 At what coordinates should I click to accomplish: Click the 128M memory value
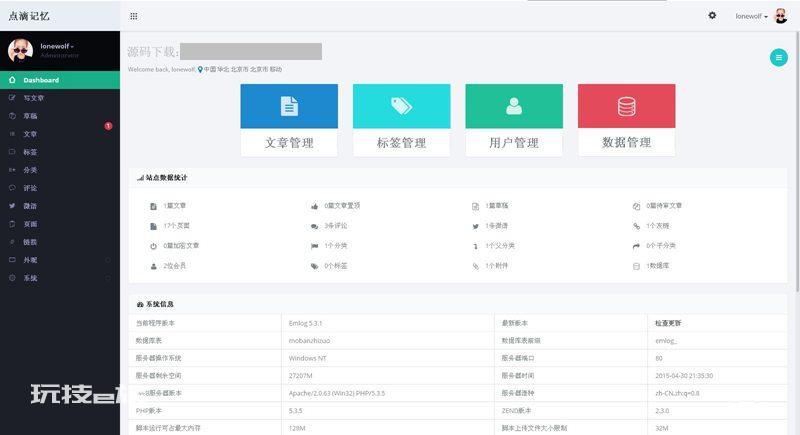297,428
